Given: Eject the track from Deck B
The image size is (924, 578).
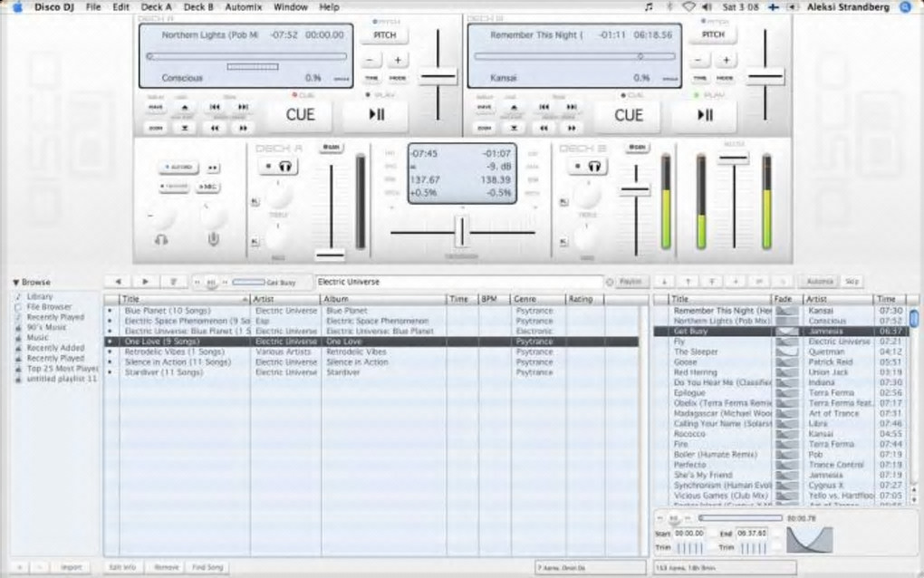Looking at the screenshot, I should 514,107.
